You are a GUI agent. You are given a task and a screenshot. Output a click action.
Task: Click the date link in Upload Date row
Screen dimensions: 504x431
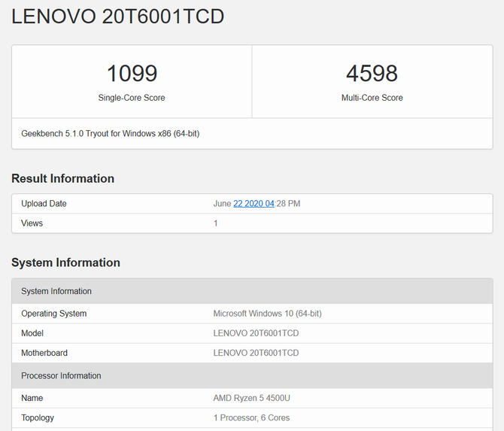[254, 204]
